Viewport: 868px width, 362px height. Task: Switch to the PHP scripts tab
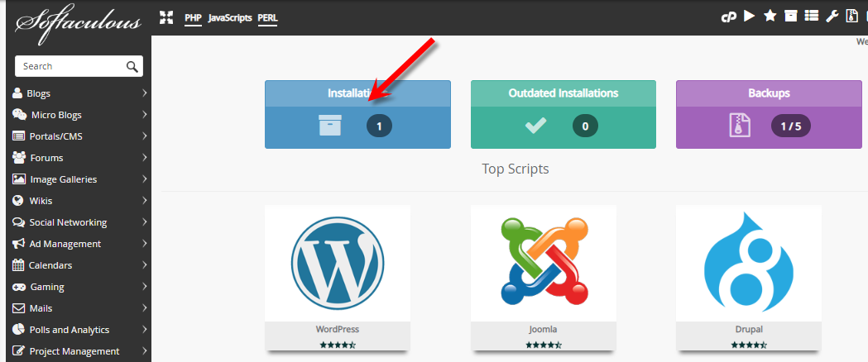tap(193, 17)
